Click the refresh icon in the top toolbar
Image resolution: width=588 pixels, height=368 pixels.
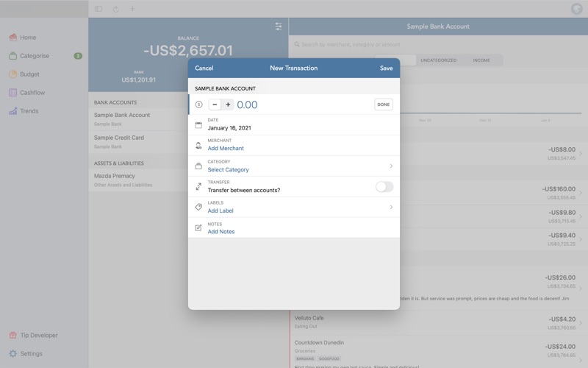pos(115,9)
